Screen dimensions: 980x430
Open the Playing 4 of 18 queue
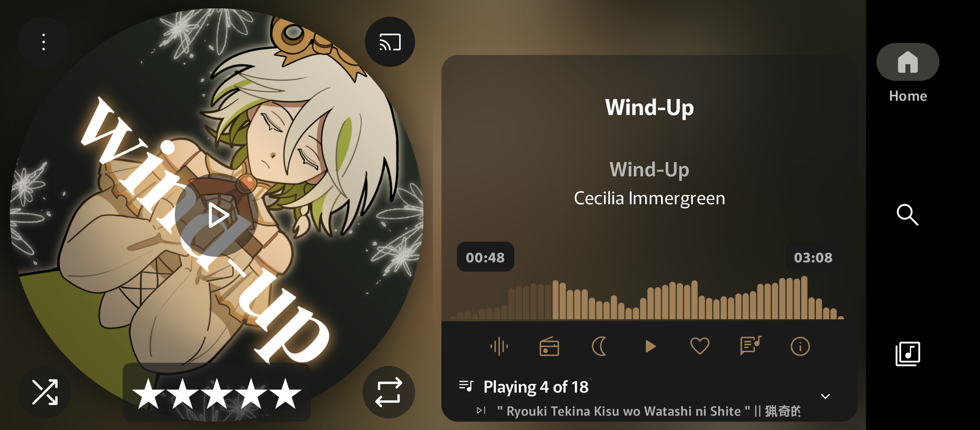pos(535,387)
